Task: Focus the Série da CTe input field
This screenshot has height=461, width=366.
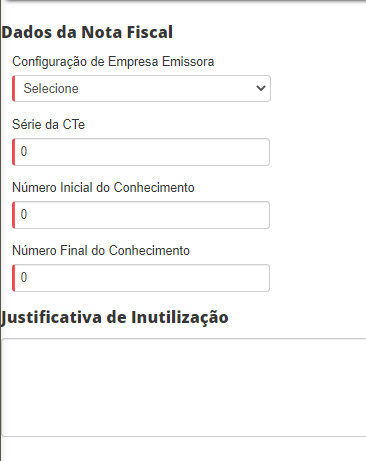Action: click(x=141, y=152)
